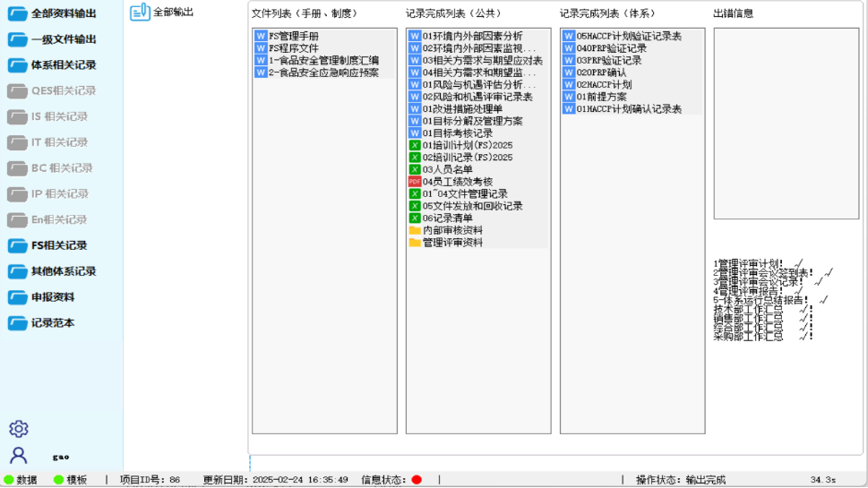Click Word icon beside 01前提方案

tap(569, 97)
